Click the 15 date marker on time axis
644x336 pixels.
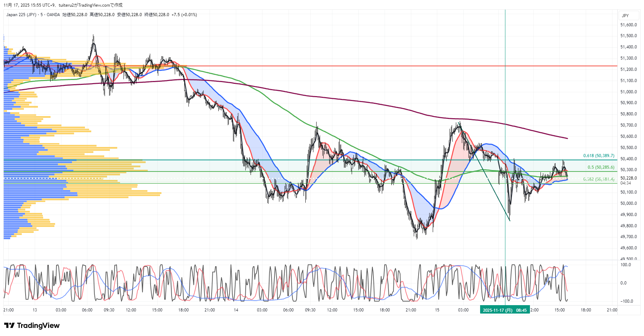tap(437, 310)
